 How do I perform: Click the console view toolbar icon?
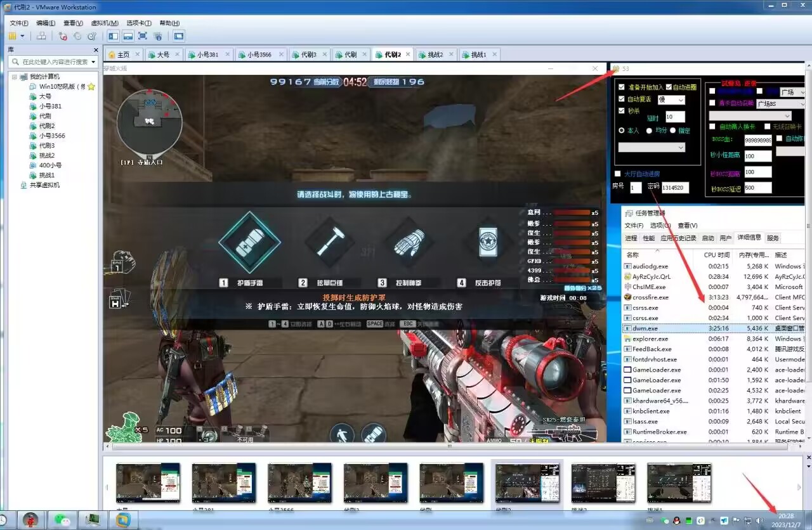179,36
